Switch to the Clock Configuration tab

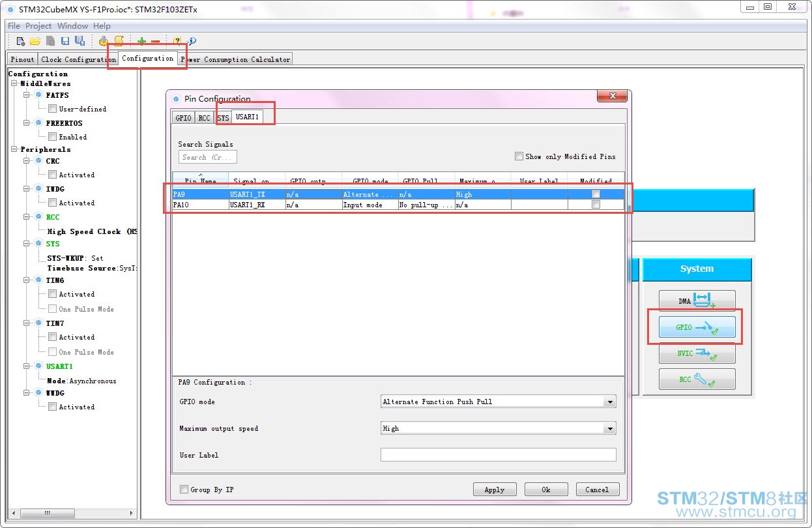[x=78, y=59]
